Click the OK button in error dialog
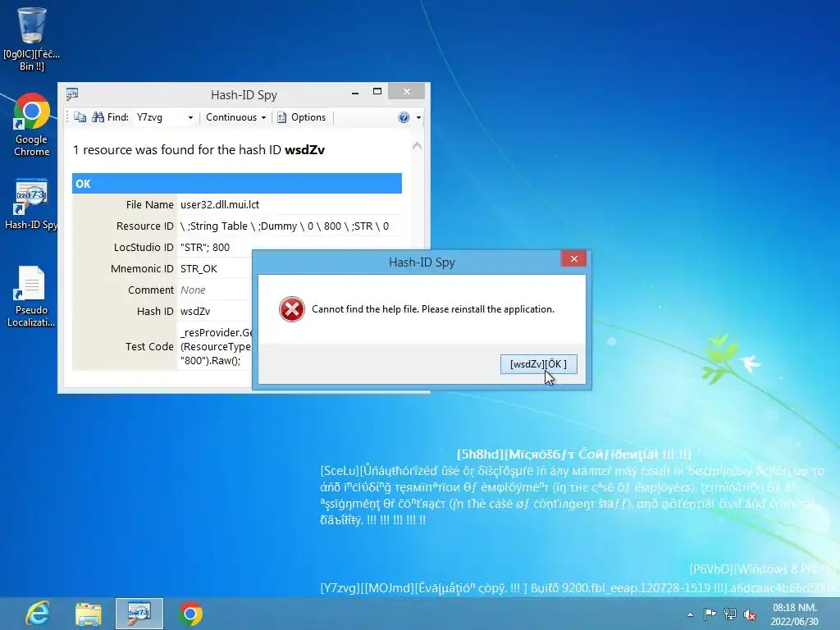 [538, 364]
